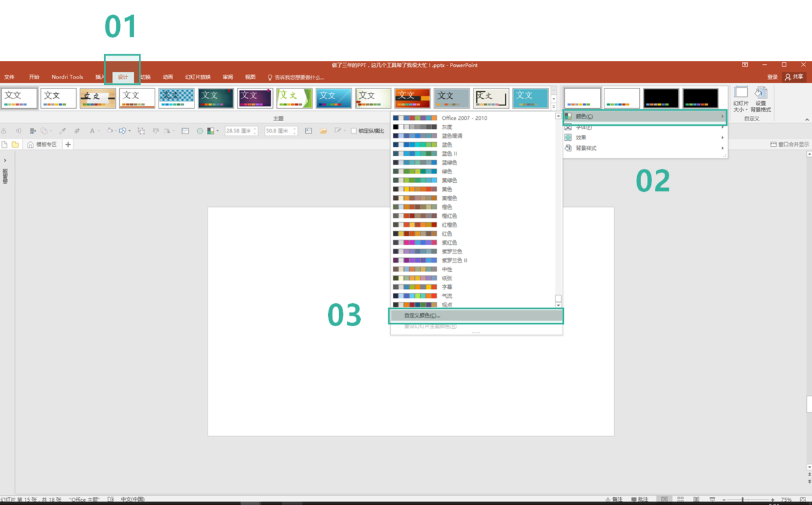Click the 50.8 厘米 width field
The width and height of the screenshot is (812, 505).
pos(280,131)
